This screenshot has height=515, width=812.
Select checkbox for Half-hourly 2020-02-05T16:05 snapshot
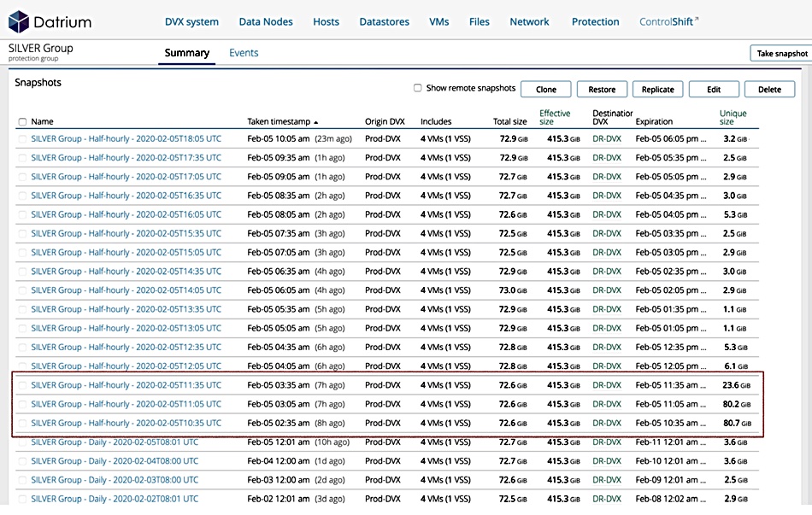[22, 215]
